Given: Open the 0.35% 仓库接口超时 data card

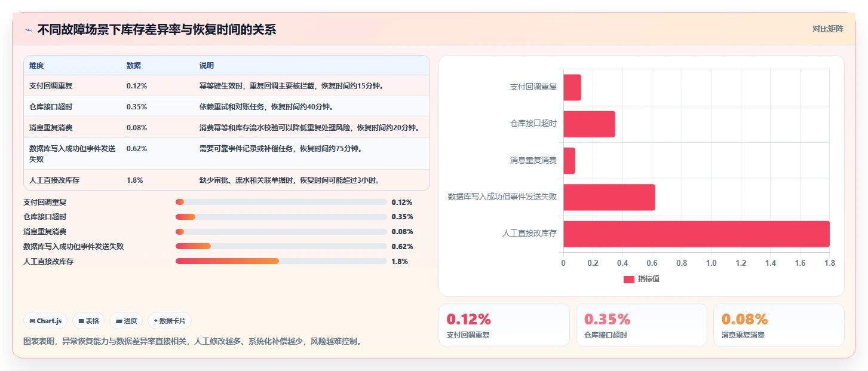Looking at the screenshot, I should coord(642,325).
